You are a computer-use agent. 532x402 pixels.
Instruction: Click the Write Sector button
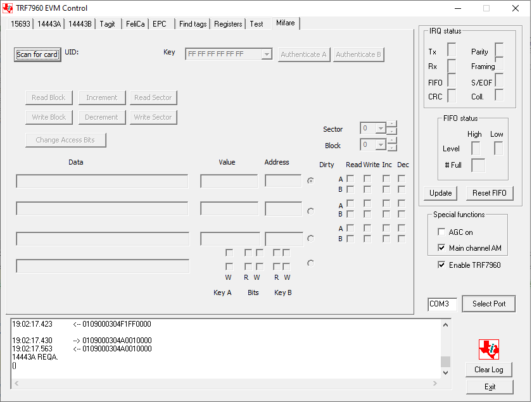pyautogui.click(x=153, y=117)
